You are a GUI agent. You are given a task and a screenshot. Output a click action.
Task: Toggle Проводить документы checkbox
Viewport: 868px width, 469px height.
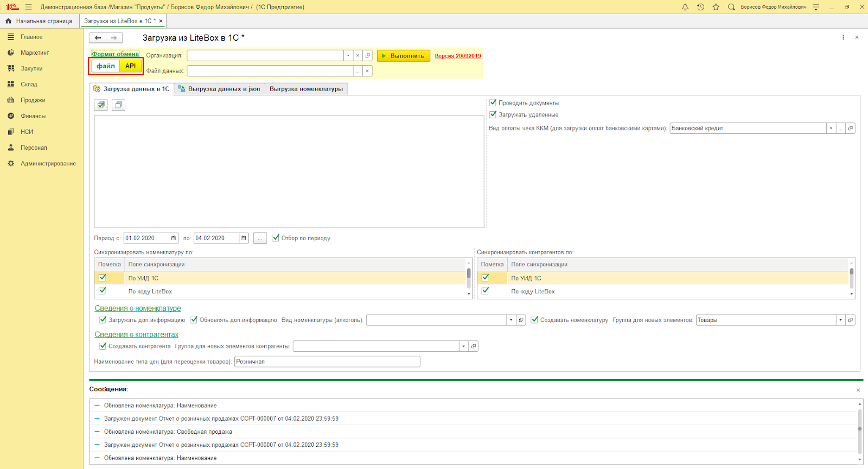(x=493, y=102)
